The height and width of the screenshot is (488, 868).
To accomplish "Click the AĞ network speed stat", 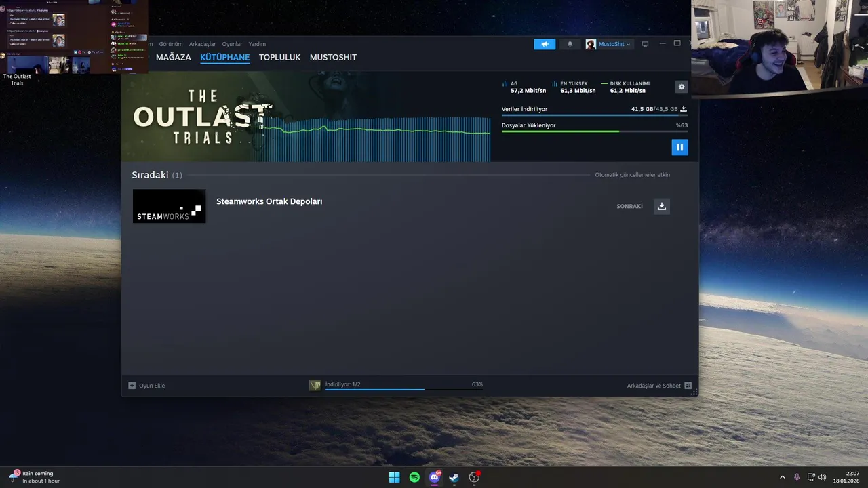I will point(524,87).
